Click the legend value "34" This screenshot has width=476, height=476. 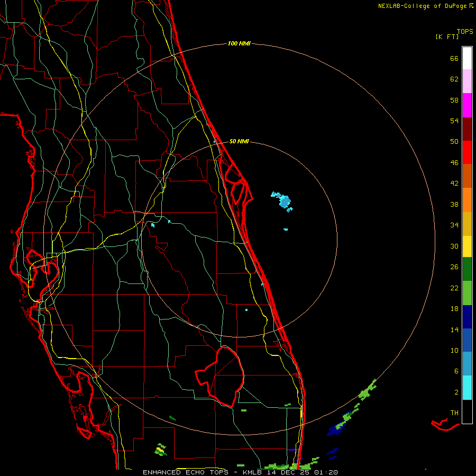(x=454, y=225)
